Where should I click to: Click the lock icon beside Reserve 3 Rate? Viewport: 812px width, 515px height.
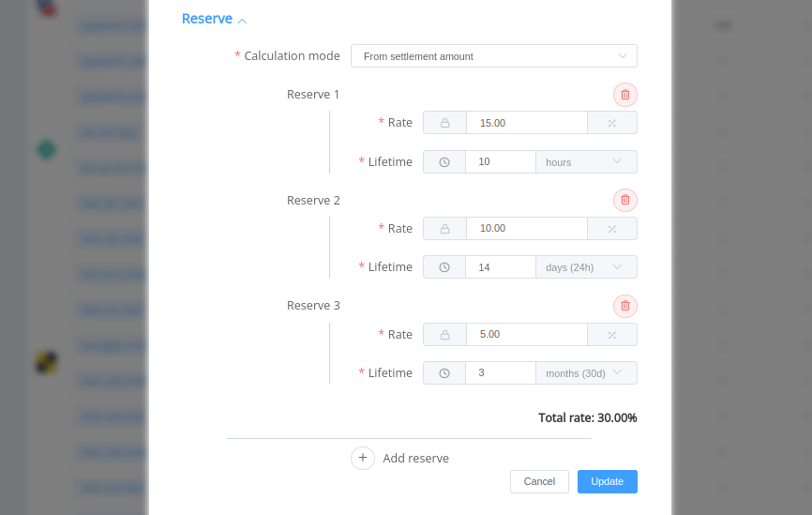(x=444, y=335)
